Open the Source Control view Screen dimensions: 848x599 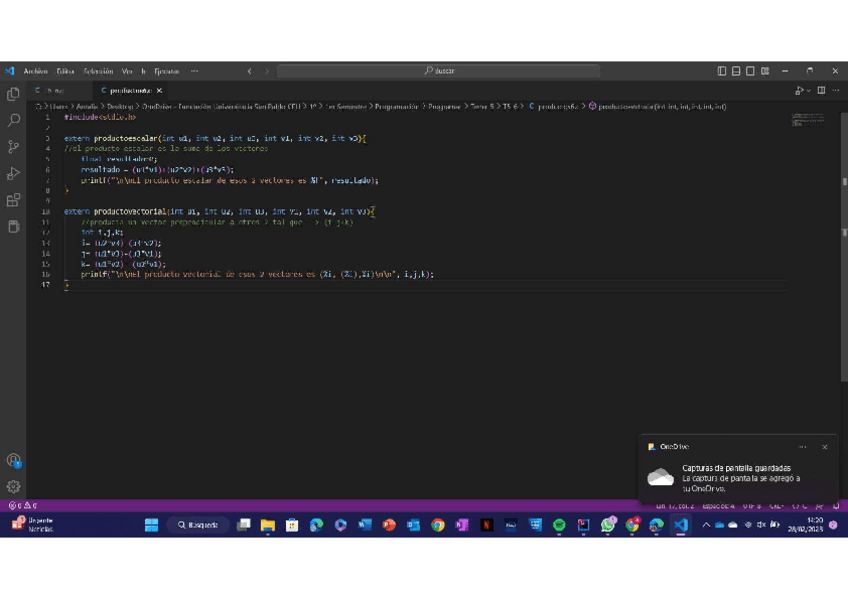13,147
